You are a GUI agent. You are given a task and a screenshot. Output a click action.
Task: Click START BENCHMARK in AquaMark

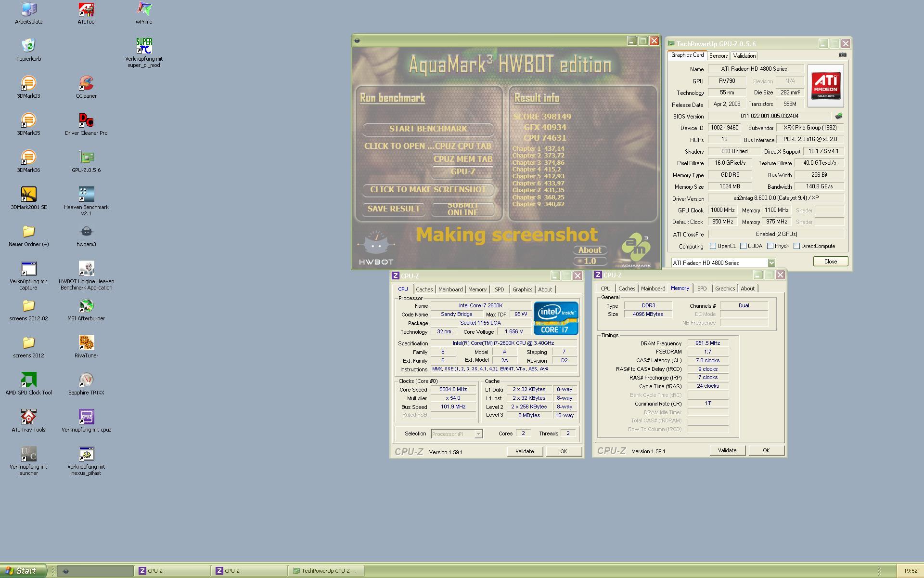coord(428,129)
